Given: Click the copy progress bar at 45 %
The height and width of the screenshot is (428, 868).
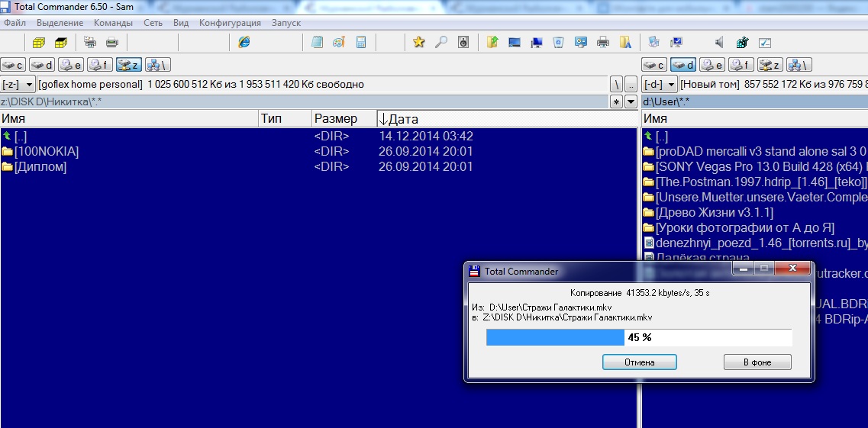Looking at the screenshot, I should 638,337.
